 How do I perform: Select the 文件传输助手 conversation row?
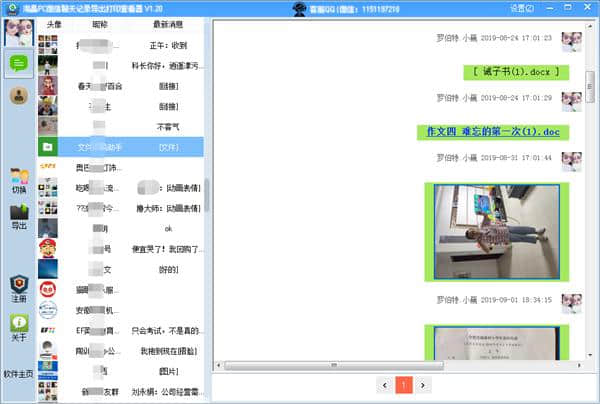click(x=120, y=147)
